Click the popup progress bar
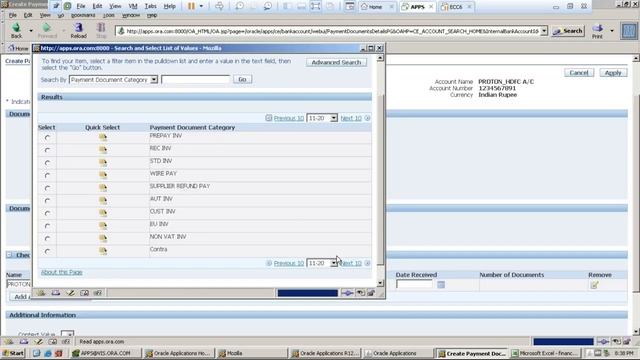 (308, 293)
